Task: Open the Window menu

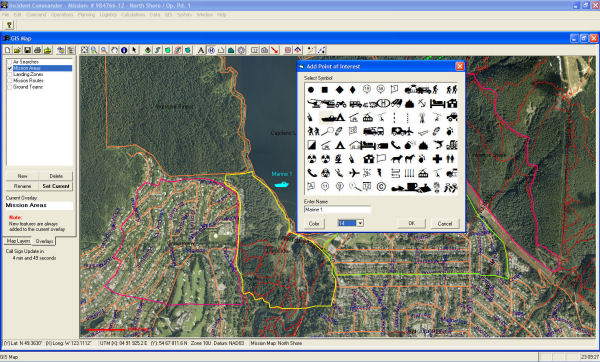Action: point(205,15)
